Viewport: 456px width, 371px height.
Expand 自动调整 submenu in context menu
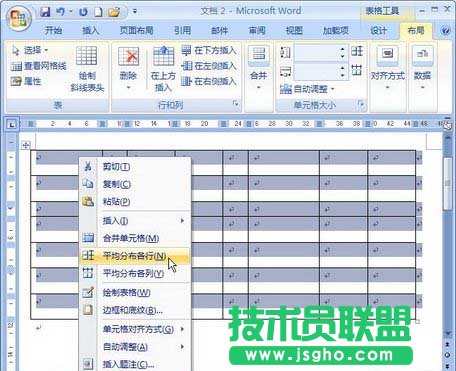click(135, 347)
